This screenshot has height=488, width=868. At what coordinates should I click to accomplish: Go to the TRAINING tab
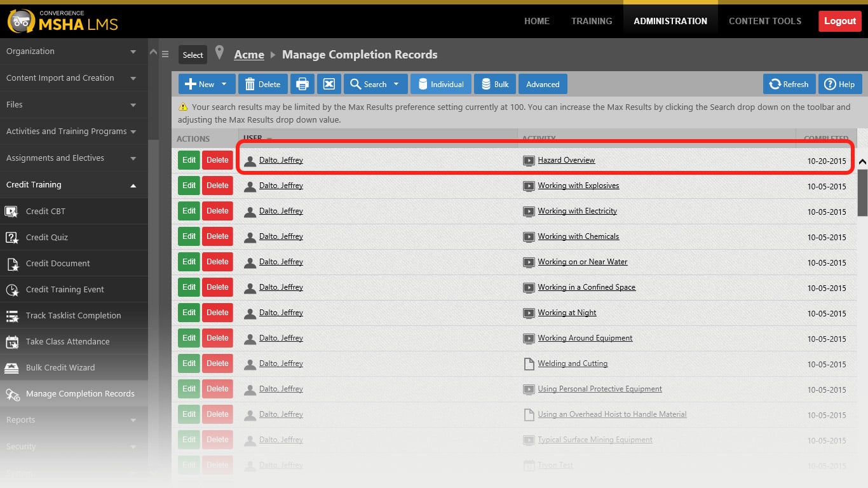(591, 21)
